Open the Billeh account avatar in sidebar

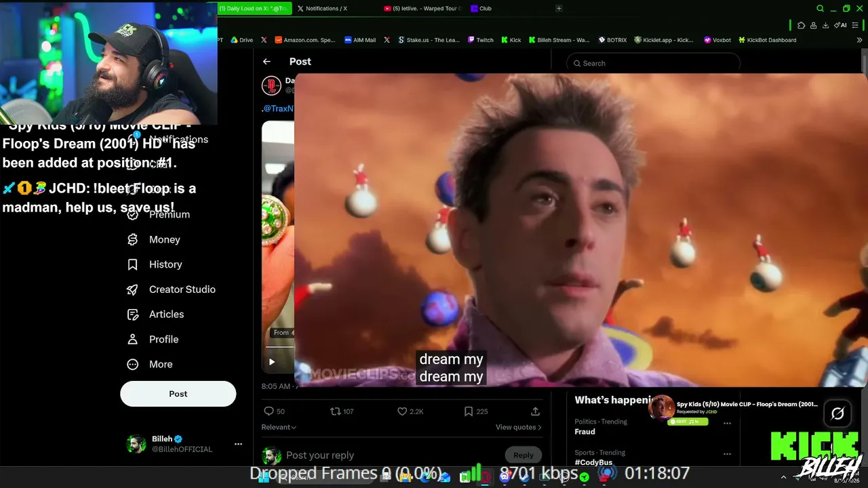click(136, 444)
